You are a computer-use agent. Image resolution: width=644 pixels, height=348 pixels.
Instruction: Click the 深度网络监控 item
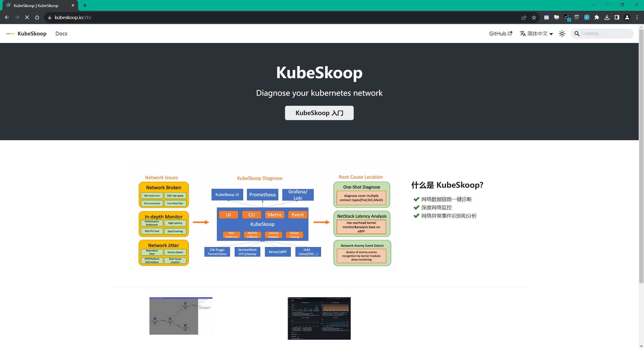[x=436, y=208]
